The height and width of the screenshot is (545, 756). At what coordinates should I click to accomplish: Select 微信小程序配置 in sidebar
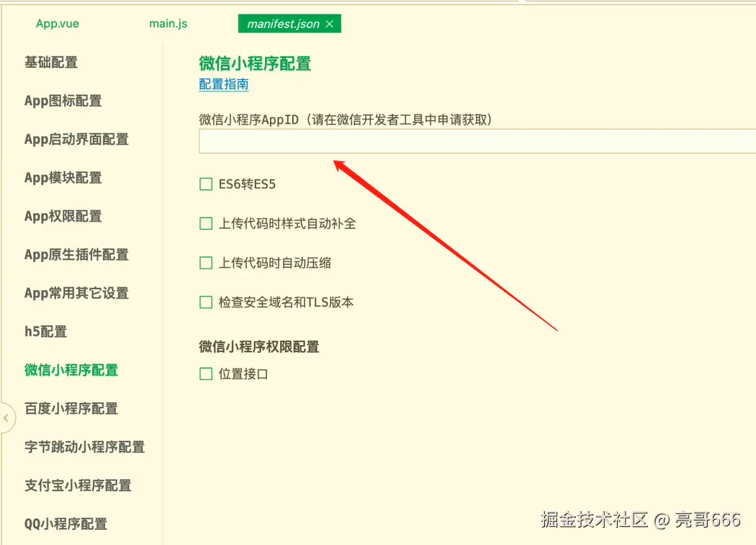point(71,370)
